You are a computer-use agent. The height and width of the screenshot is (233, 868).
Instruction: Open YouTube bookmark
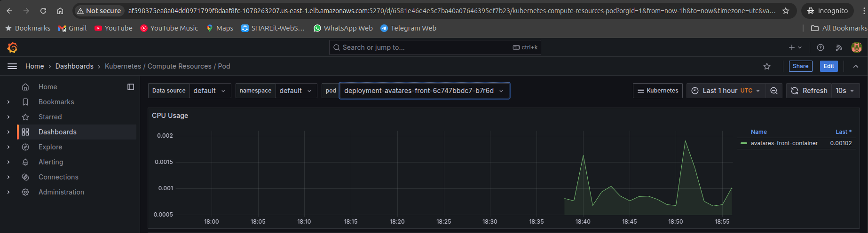click(x=113, y=28)
